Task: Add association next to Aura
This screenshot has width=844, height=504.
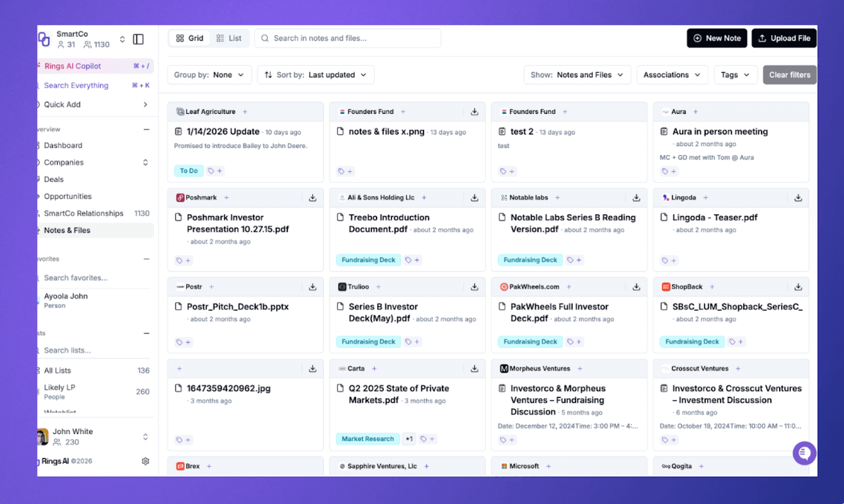Action: click(695, 112)
